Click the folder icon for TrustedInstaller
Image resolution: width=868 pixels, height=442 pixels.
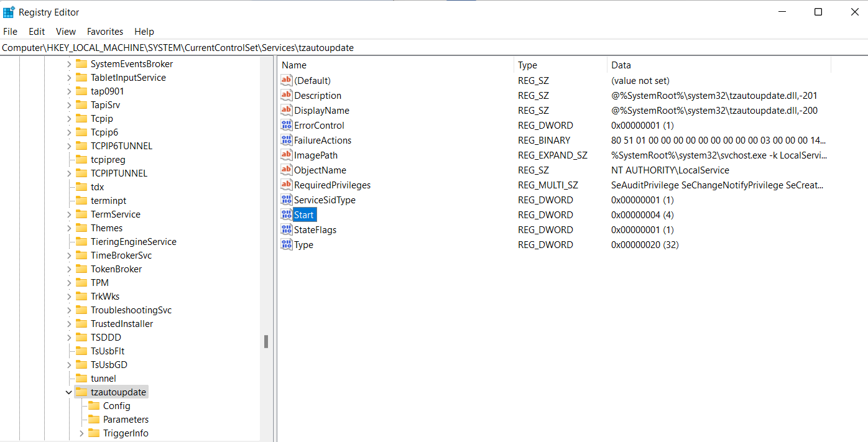pyautogui.click(x=81, y=324)
